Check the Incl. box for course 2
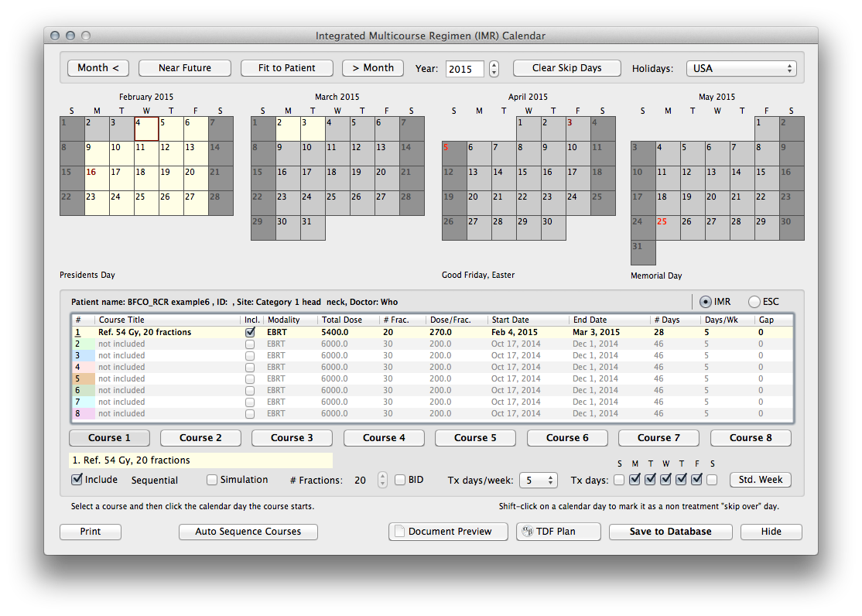Viewport: 862px width, 616px height. coord(250,344)
